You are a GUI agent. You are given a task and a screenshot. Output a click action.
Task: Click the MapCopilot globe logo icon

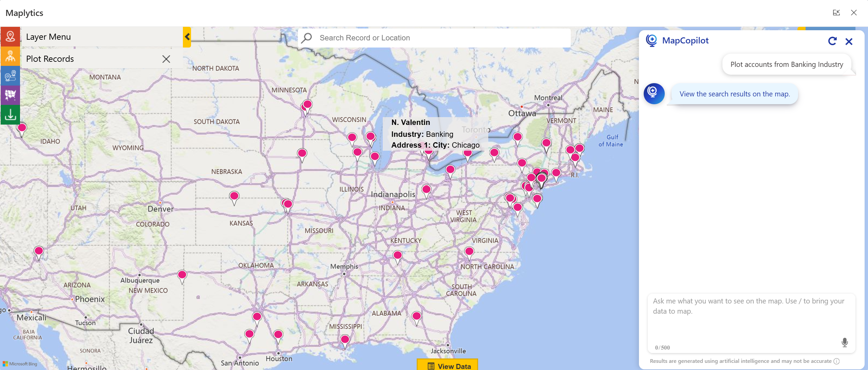click(652, 40)
